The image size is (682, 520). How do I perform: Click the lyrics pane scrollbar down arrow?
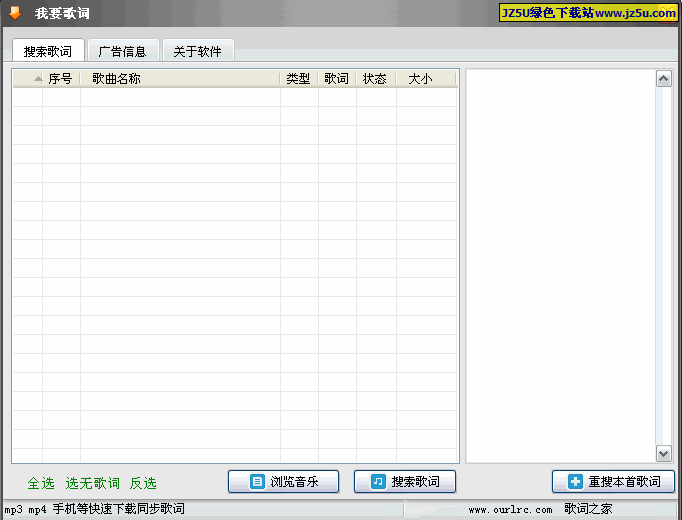tap(664, 453)
